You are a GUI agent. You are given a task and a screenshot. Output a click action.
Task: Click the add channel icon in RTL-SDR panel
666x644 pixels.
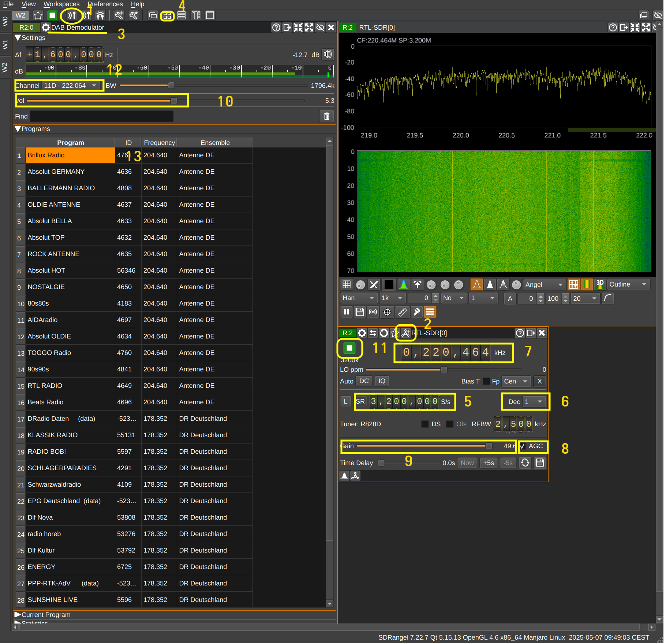tap(405, 333)
